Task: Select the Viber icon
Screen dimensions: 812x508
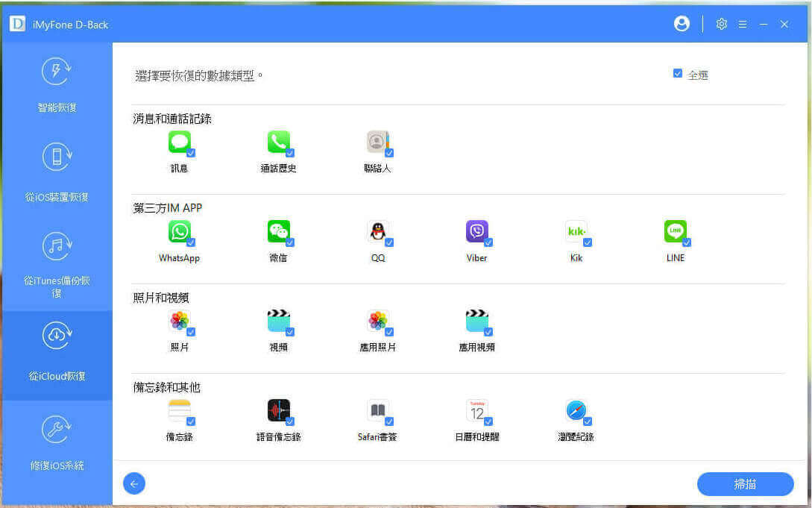Action: 477,231
